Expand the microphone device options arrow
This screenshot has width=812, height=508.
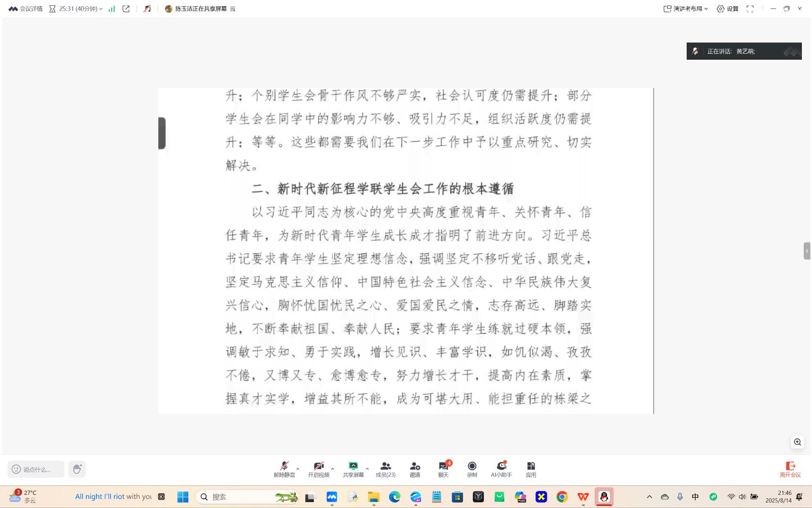[x=297, y=469]
